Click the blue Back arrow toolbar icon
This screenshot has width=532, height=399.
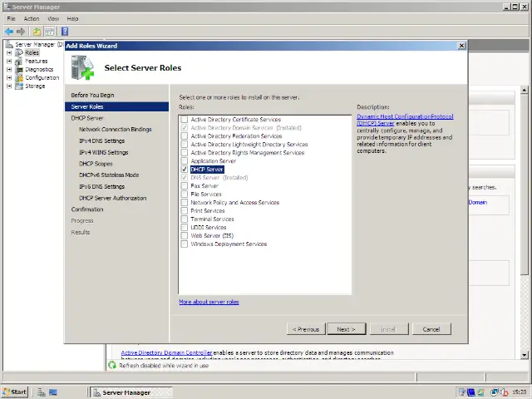9,32
